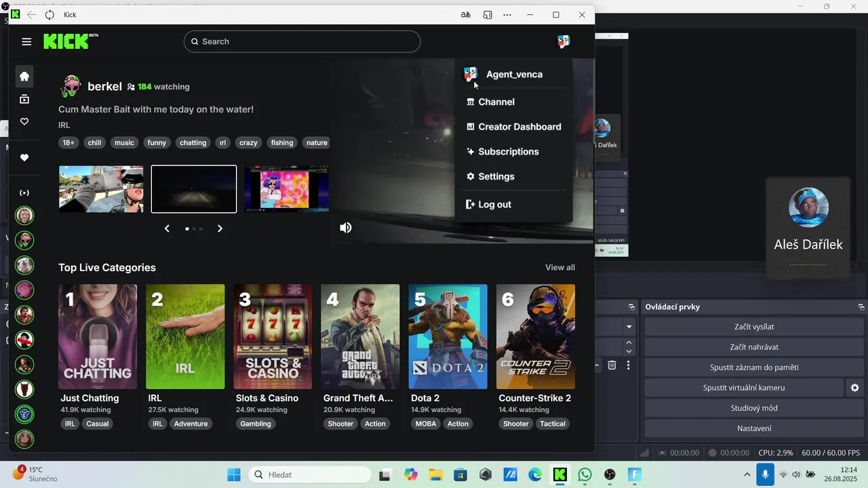Undock the Ovládací prvky panel
The height and width of the screenshot is (488, 868).
pos(861,307)
